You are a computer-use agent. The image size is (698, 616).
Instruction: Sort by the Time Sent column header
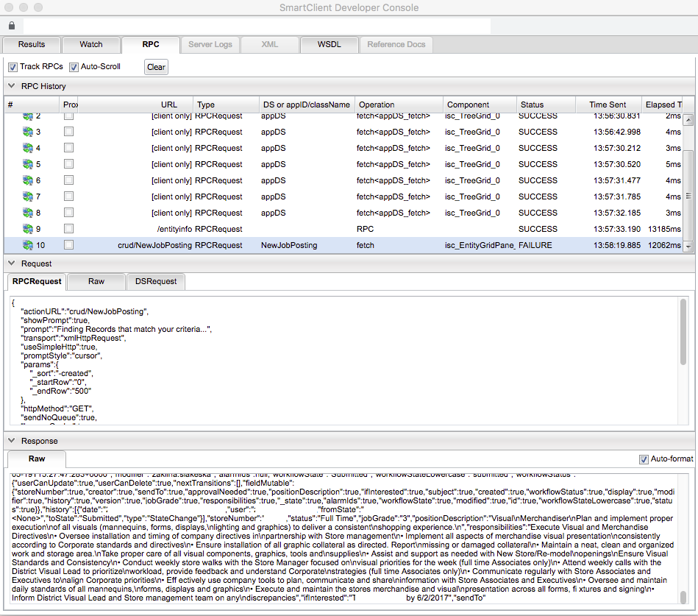608,105
